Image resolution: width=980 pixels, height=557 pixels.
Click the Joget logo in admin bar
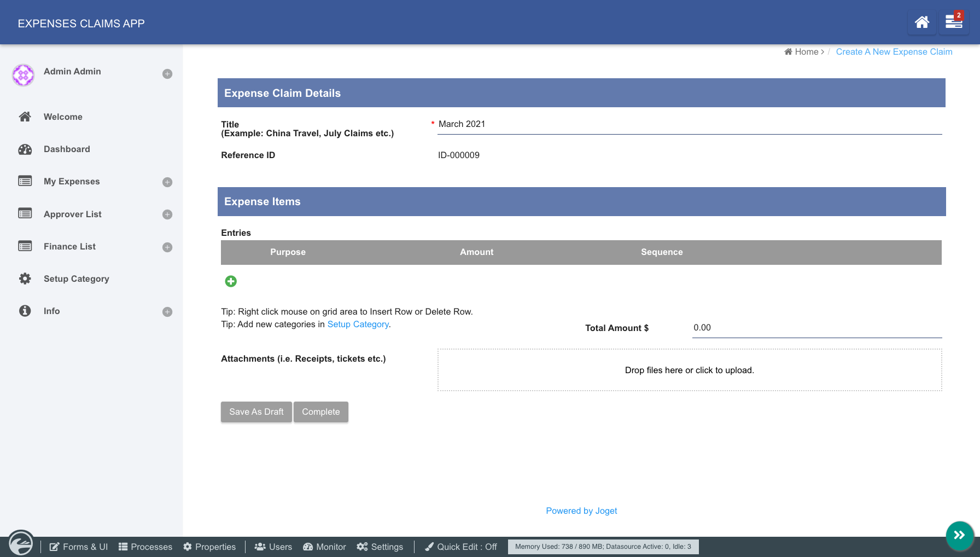[x=21, y=544]
